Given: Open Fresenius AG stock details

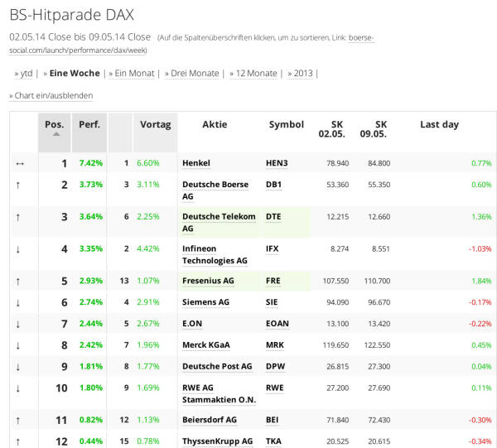Looking at the screenshot, I should (x=208, y=281).
